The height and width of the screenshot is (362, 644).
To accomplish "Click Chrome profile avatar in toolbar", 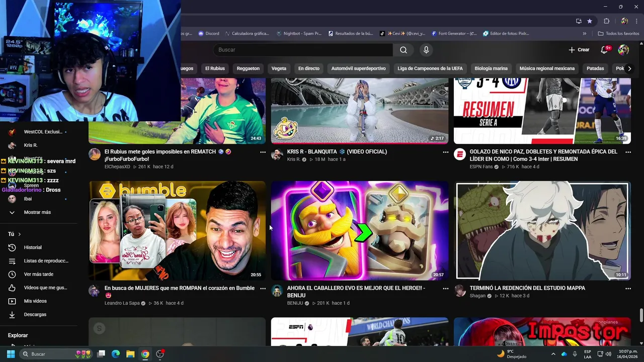I will pyautogui.click(x=624, y=21).
